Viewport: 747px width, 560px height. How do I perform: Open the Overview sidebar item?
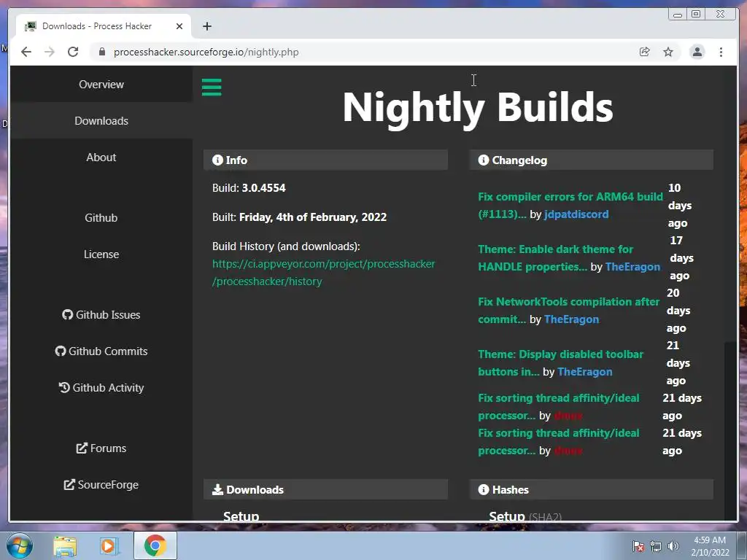(101, 85)
